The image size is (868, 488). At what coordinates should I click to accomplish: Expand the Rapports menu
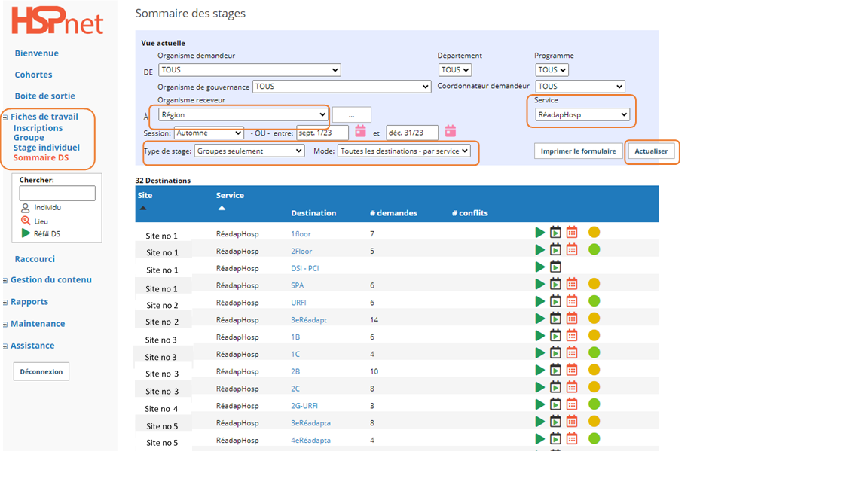pyautogui.click(x=5, y=303)
